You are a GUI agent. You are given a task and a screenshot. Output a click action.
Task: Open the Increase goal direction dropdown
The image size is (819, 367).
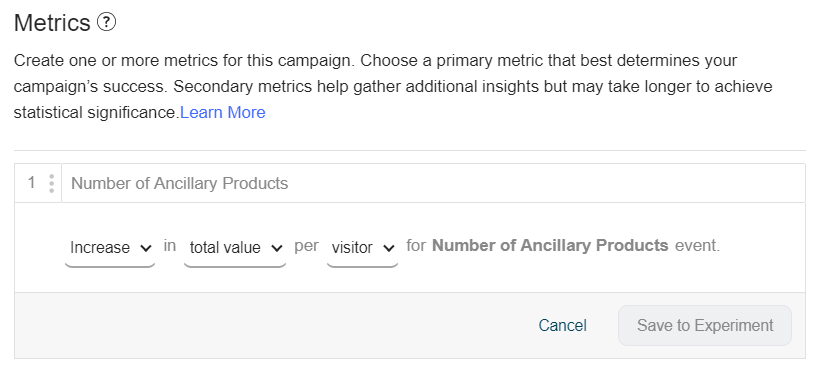pyautogui.click(x=110, y=247)
